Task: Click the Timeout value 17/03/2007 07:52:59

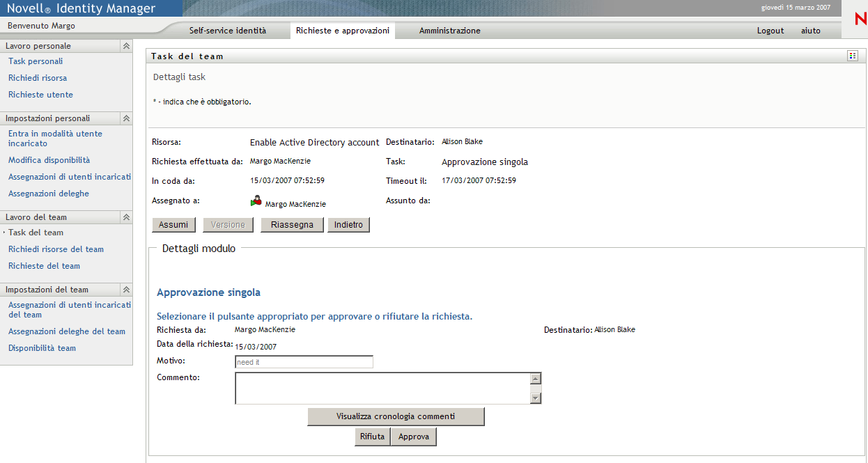Action: point(479,180)
